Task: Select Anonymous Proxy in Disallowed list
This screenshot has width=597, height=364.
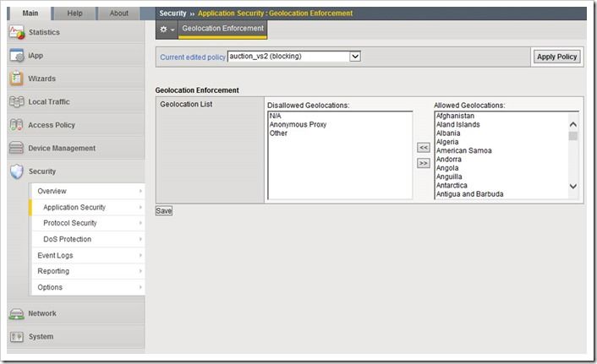Action: (x=298, y=125)
